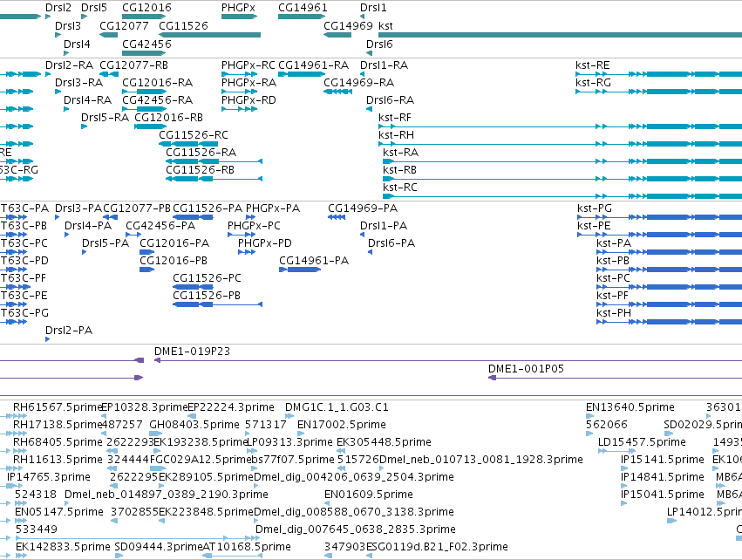Click transcript kst-RC label
742x560 pixels.
[400, 188]
